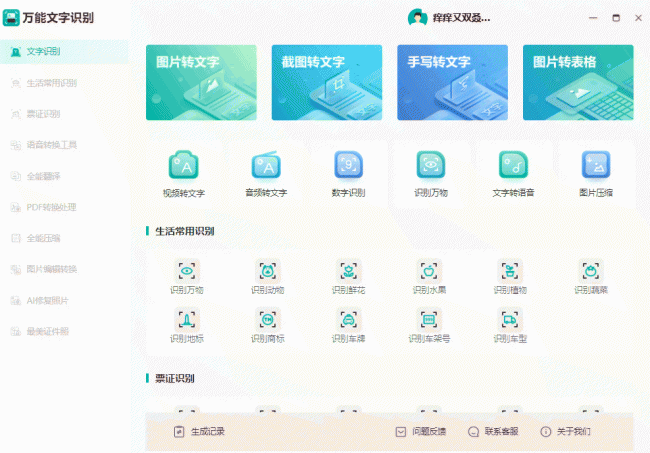Open 图片转文字 card
Screen dimensions: 650x453
click(201, 82)
